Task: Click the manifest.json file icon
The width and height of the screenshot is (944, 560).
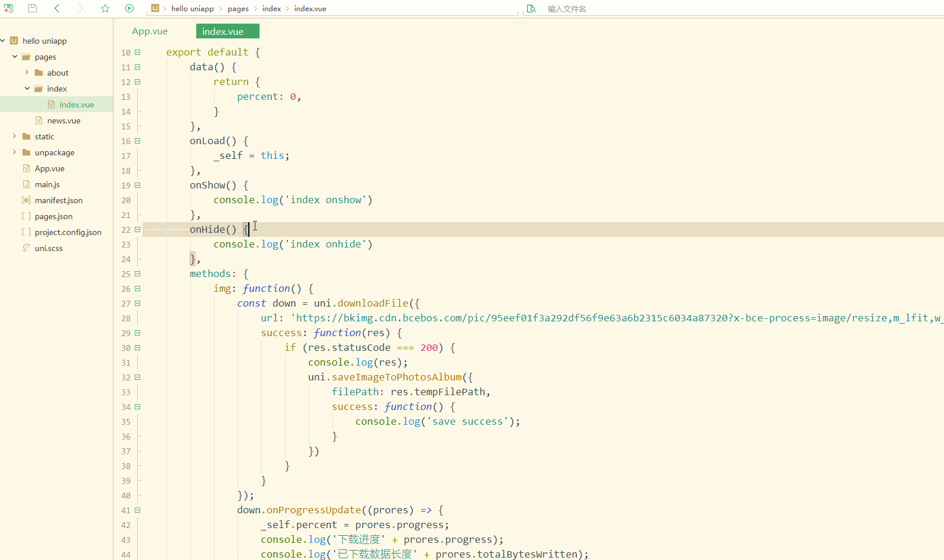Action: [26, 200]
